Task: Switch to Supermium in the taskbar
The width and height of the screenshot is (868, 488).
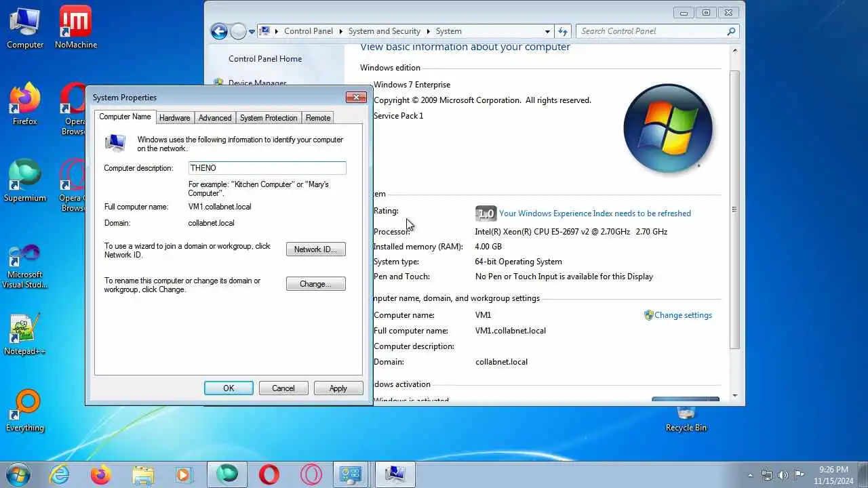Action: pos(227,474)
